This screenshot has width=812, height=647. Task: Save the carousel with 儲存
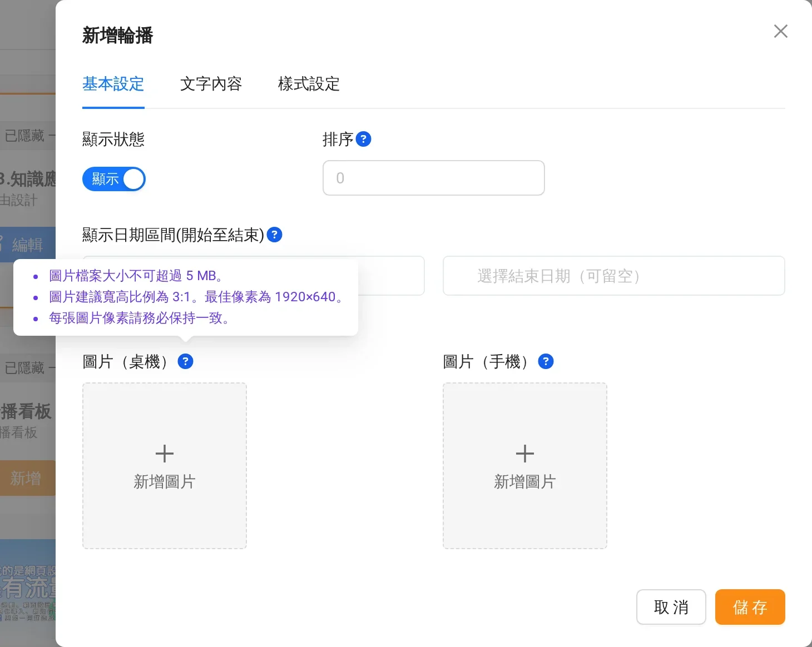click(750, 607)
